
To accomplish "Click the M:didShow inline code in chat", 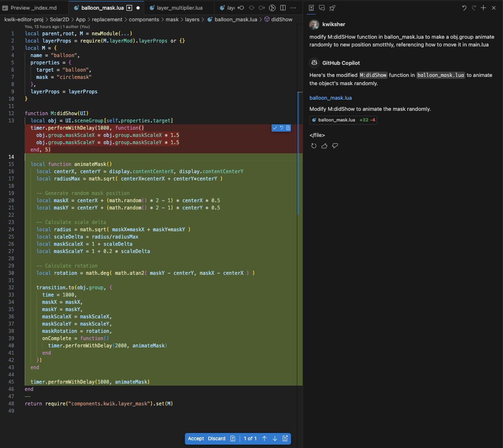I will [x=373, y=75].
